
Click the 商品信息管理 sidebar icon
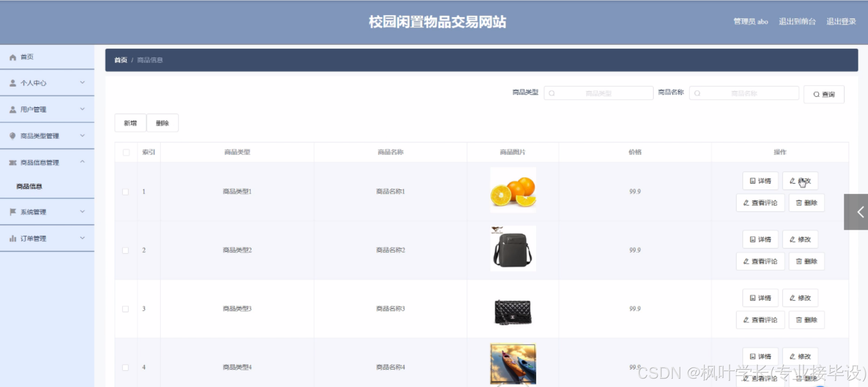pyautogui.click(x=13, y=163)
